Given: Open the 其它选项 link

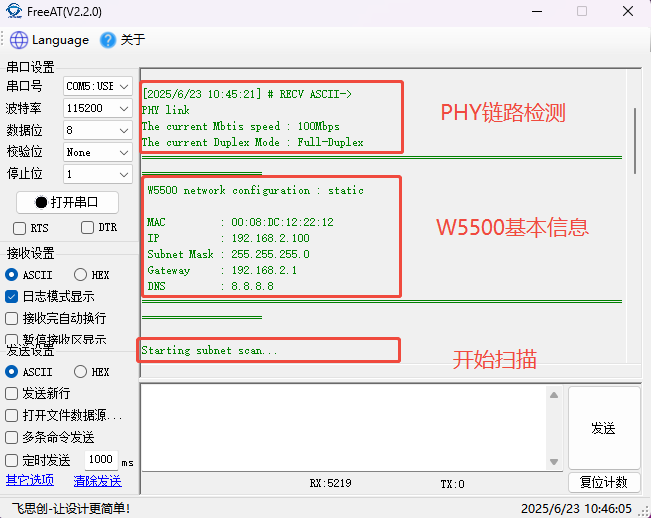Looking at the screenshot, I should click(30, 481).
